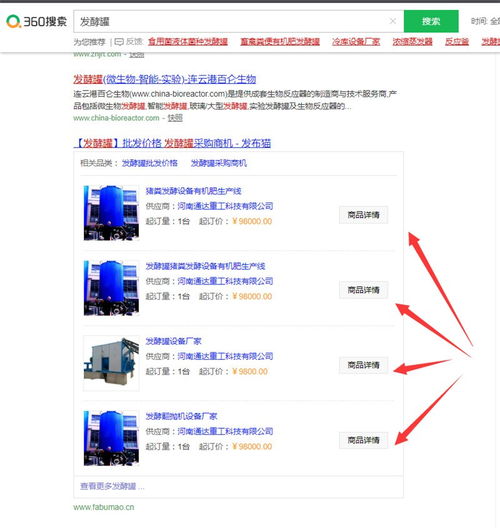Open supplier link under 发酵罐猪粪发酵设备有机肥生产线
The height and width of the screenshot is (528, 500).
click(225, 281)
